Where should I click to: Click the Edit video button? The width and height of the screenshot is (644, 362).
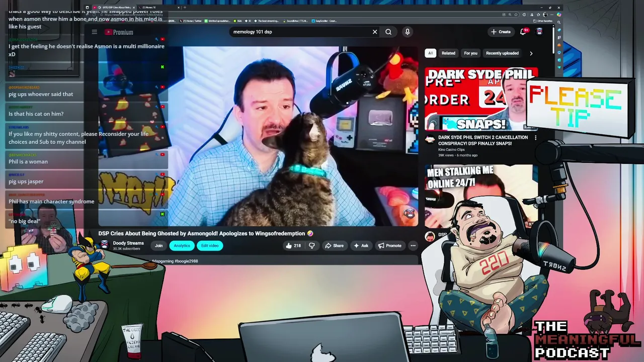pos(210,246)
